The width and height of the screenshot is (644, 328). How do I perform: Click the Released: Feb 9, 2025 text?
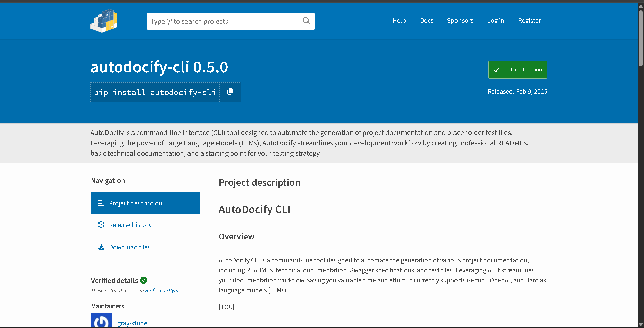518,92
